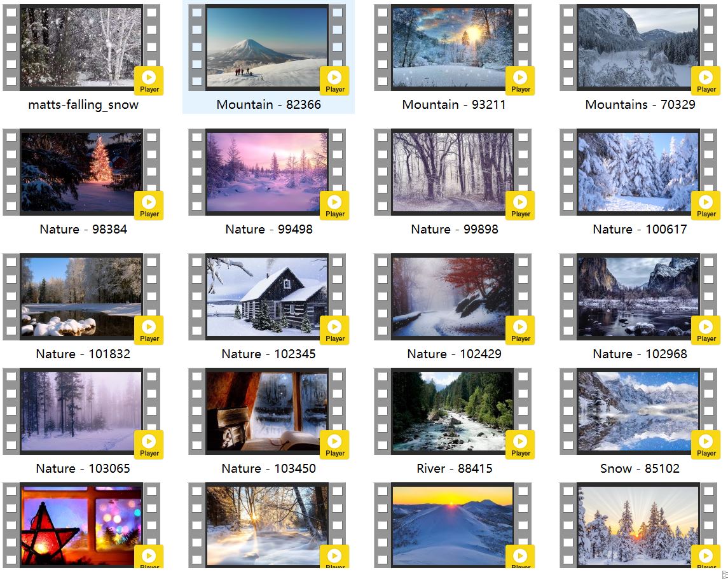Click Player badge on Mountain - 82366
Image resolution: width=728 pixels, height=579 pixels.
coord(334,81)
